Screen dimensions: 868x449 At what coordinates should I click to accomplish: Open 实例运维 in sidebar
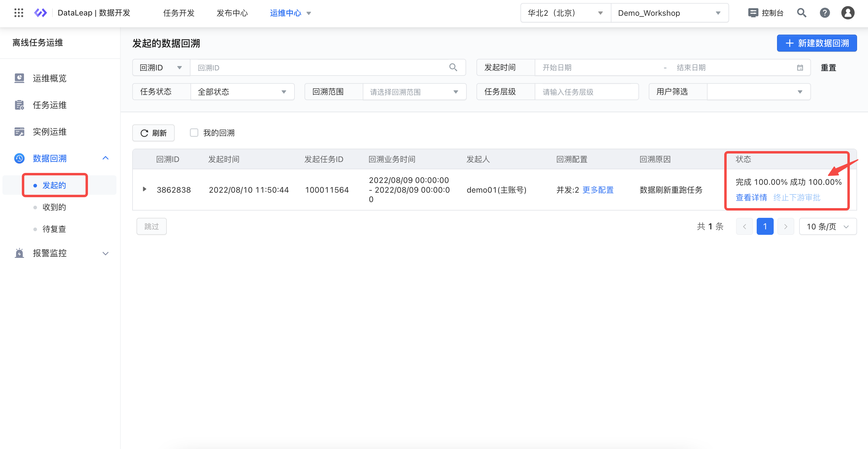coord(49,131)
